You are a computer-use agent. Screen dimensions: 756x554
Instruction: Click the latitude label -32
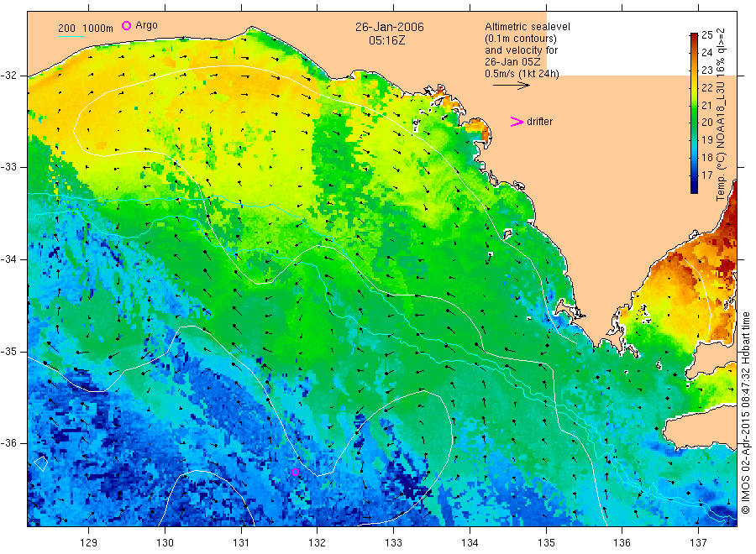8,76
